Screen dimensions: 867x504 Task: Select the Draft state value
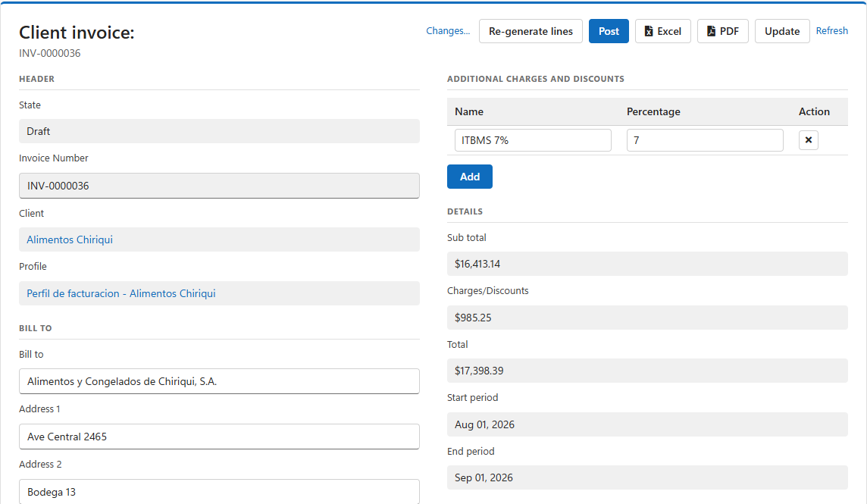[220, 131]
